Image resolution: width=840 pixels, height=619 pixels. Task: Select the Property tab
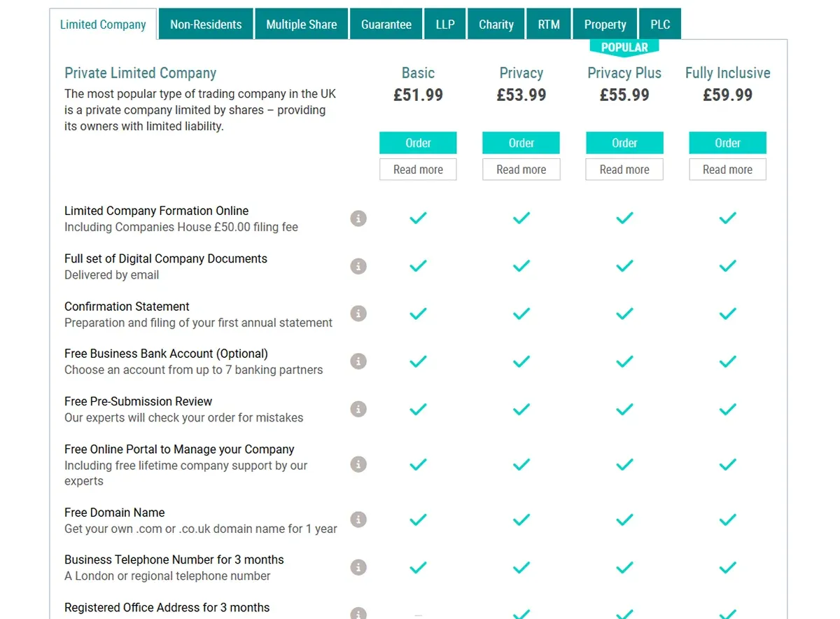tap(605, 25)
